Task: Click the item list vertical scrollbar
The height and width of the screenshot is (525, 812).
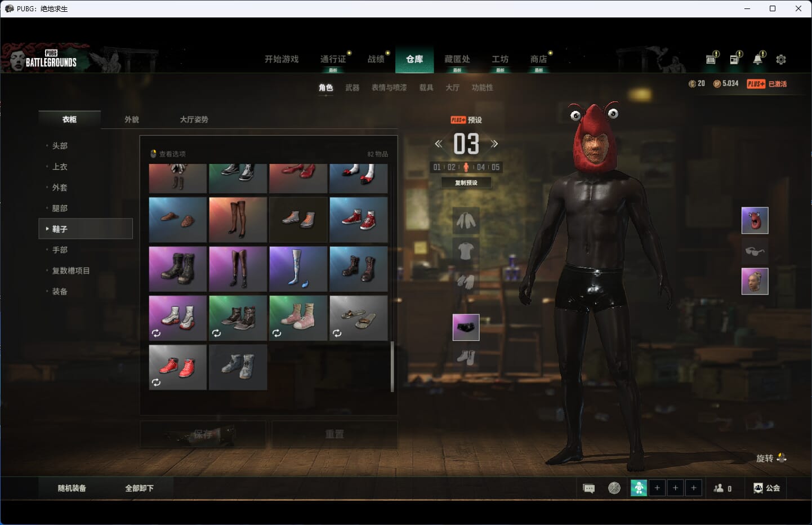Action: [392, 366]
